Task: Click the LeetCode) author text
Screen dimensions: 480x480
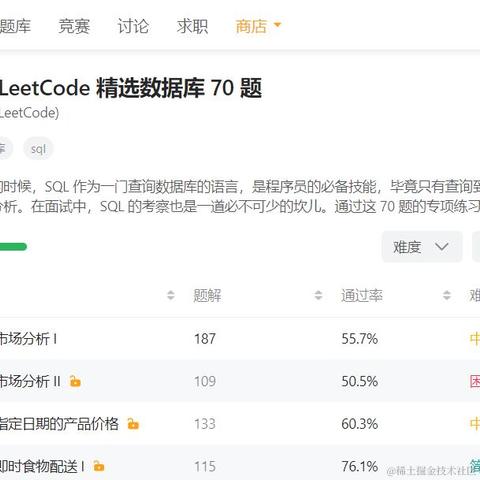Action: coord(29,113)
